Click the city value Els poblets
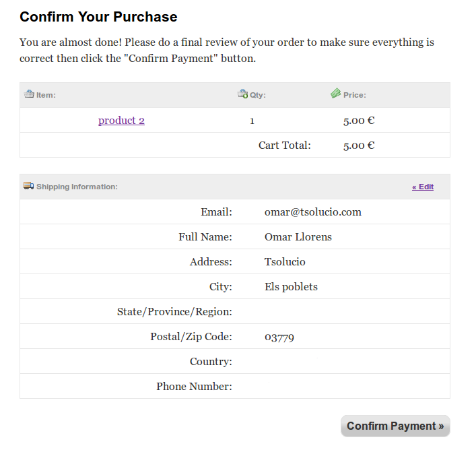Viewport: 476px width, 452px height. [x=291, y=287]
